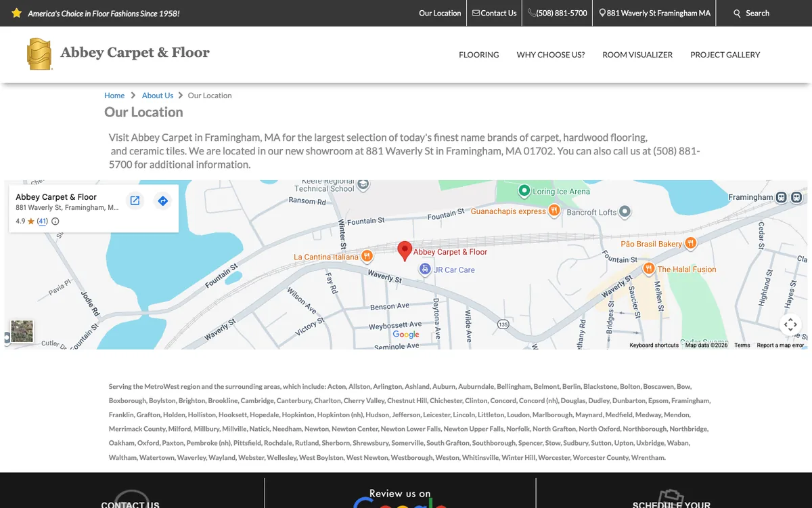Image resolution: width=812 pixels, height=508 pixels.
Task: Open the Abbey Carpet & Floor logo
Action: [39, 54]
